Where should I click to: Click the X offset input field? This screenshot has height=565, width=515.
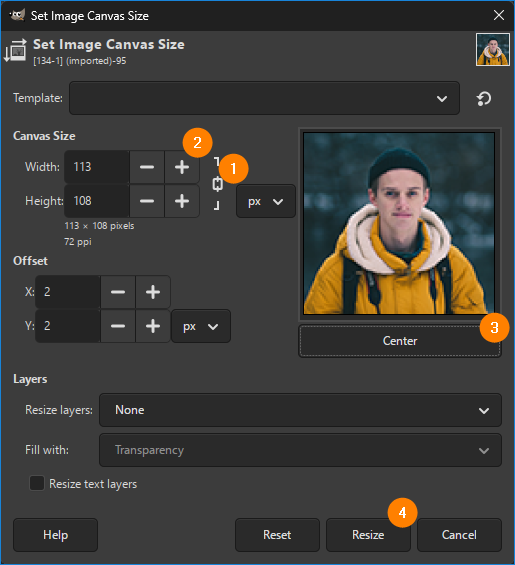click(x=68, y=292)
